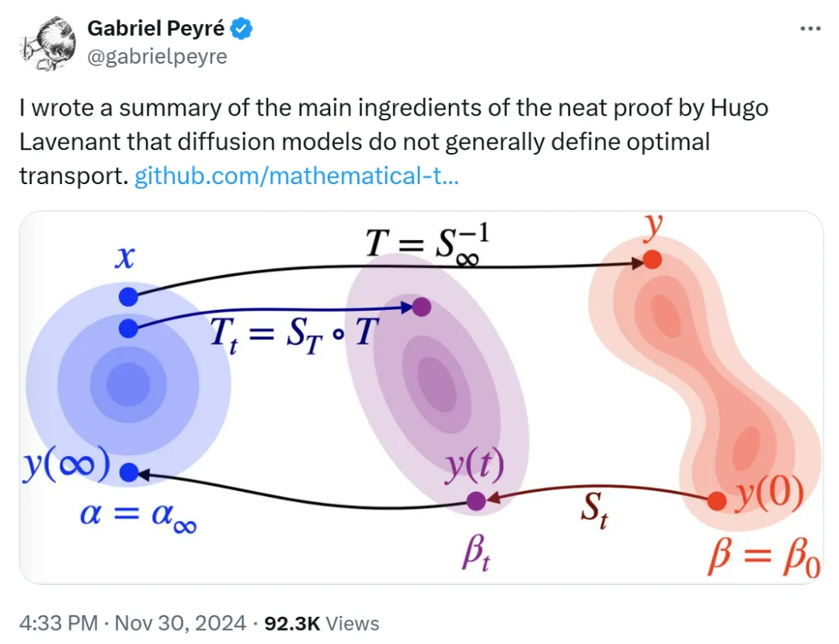The image size is (839, 644).
Task: Click the 4:33 PM timestamp
Action: coord(58,623)
